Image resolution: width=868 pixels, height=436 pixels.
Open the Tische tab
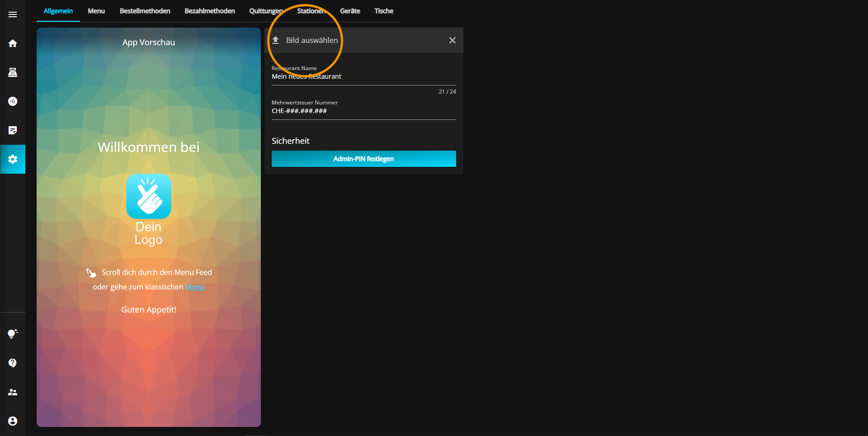pos(384,11)
